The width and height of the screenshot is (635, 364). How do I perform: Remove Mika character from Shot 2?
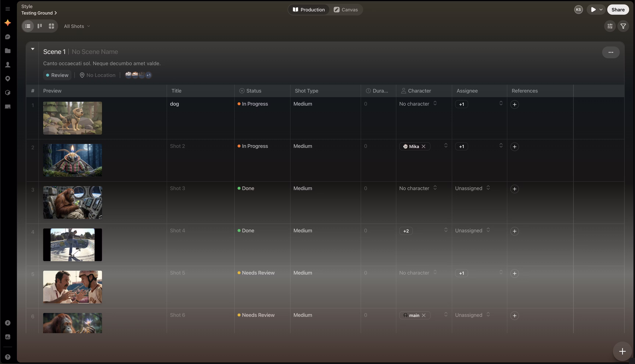423,147
